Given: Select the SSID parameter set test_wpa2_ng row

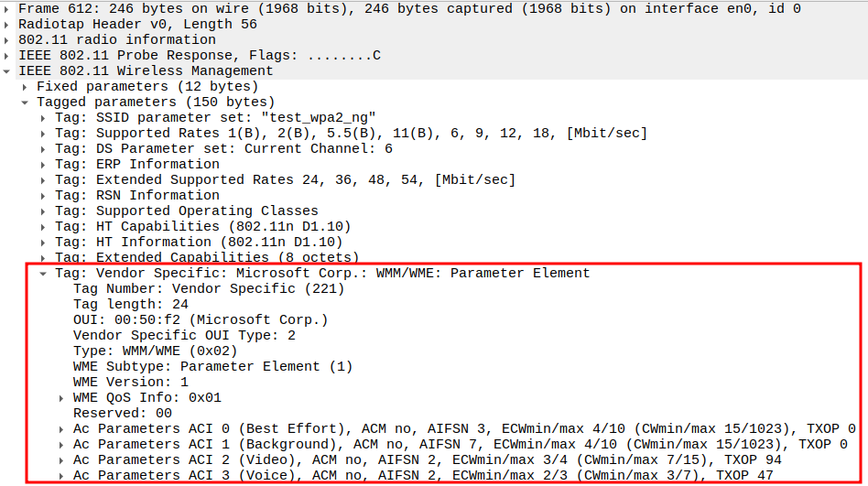Looking at the screenshot, I should click(x=215, y=117).
